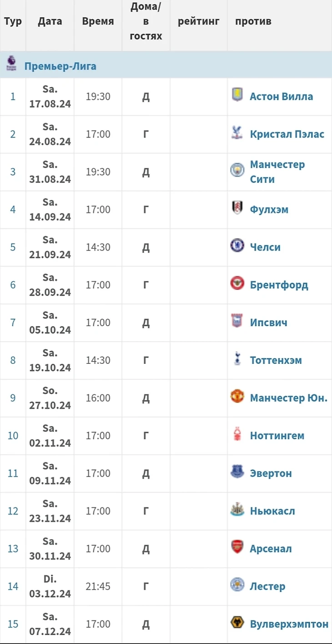Click the Premier League logo icon
The width and height of the screenshot is (332, 644).
tap(11, 64)
